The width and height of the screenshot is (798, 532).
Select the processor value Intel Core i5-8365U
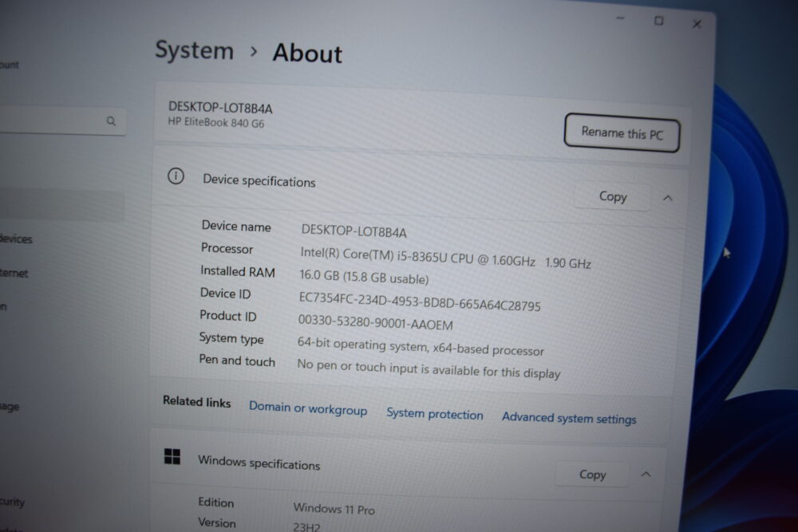(445, 258)
